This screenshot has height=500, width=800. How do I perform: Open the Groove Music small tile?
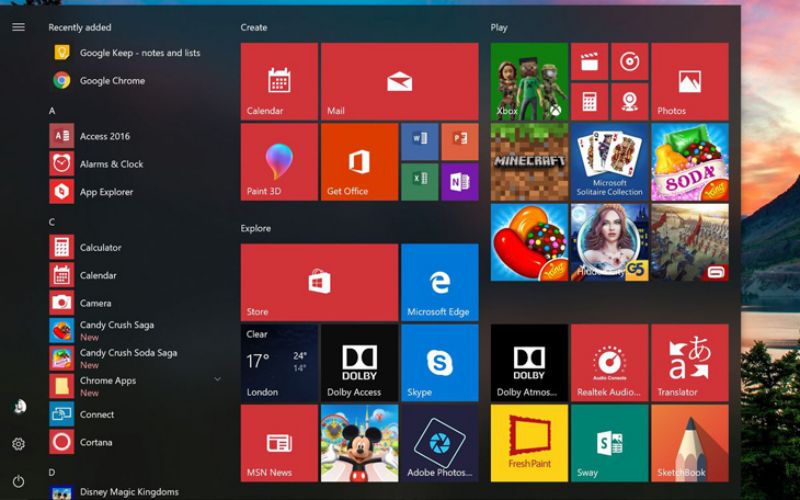pyautogui.click(x=630, y=62)
